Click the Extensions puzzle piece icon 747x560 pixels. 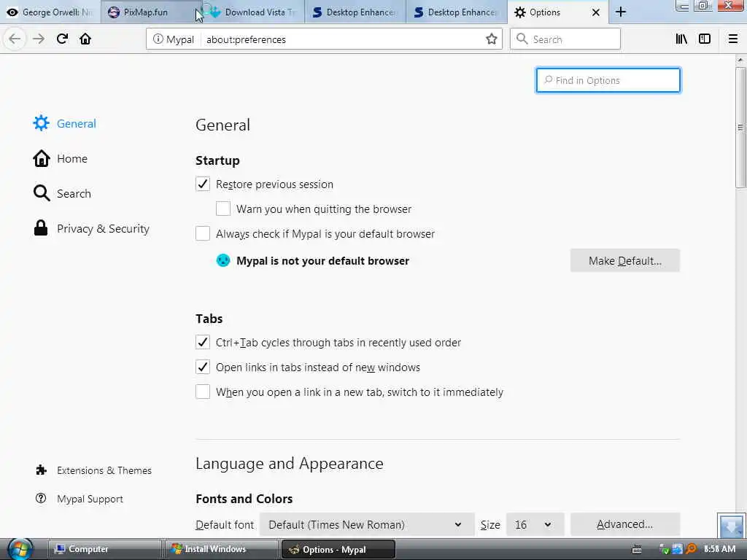42,470
